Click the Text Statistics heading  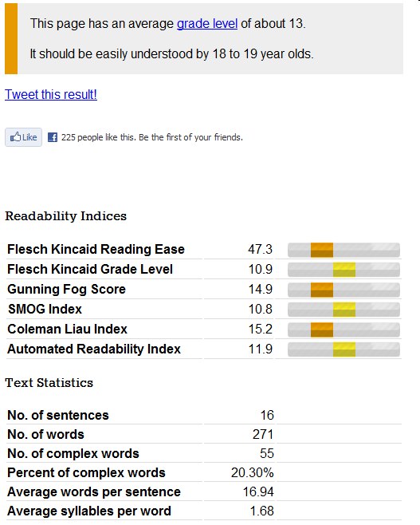click(49, 383)
